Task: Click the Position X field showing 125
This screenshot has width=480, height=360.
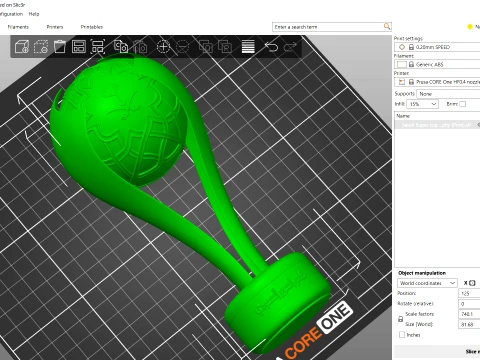Action: click(x=469, y=293)
